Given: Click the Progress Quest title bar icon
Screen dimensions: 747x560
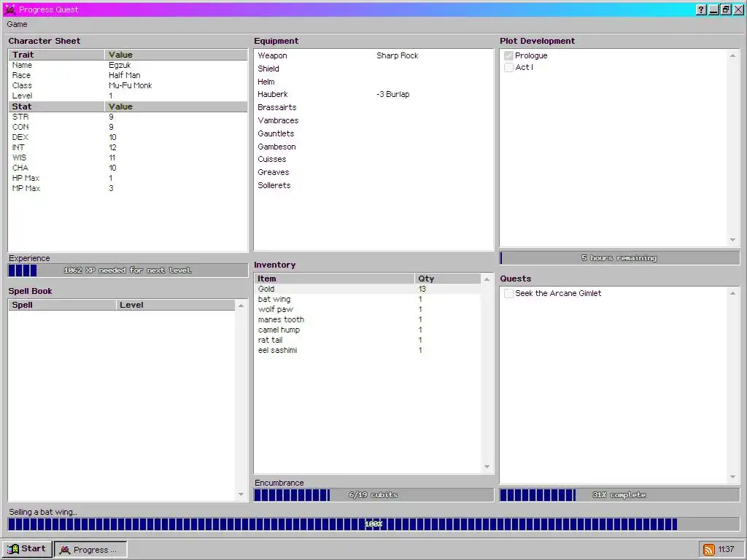Looking at the screenshot, I should tap(10, 9).
